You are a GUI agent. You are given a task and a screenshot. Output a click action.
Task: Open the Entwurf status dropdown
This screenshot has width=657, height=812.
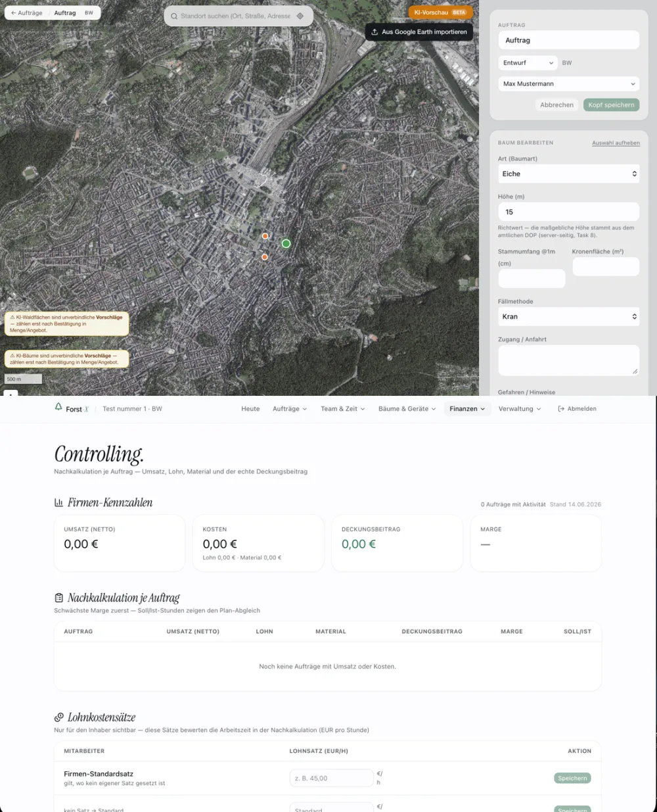[528, 63]
